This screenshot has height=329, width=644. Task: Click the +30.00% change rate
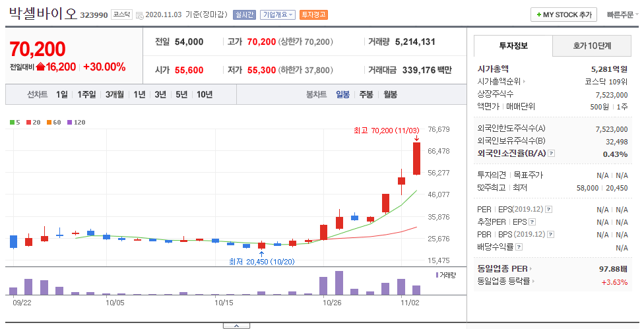pyautogui.click(x=104, y=67)
